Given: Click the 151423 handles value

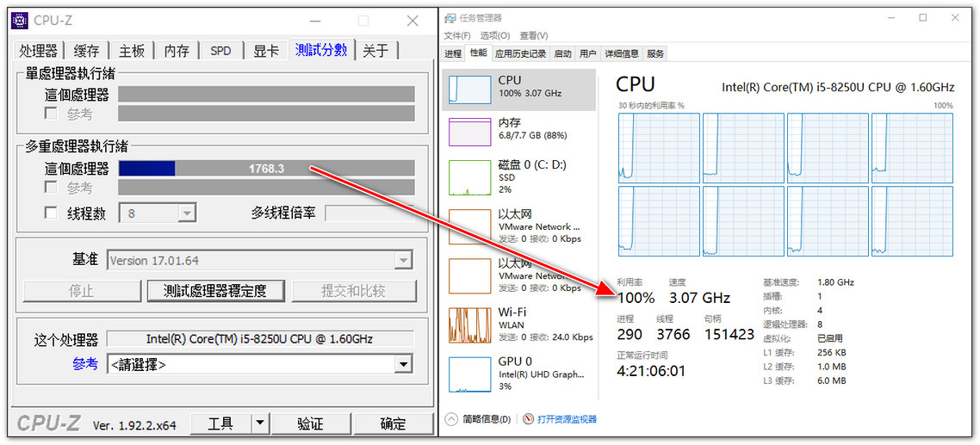Looking at the screenshot, I should pyautogui.click(x=729, y=334).
